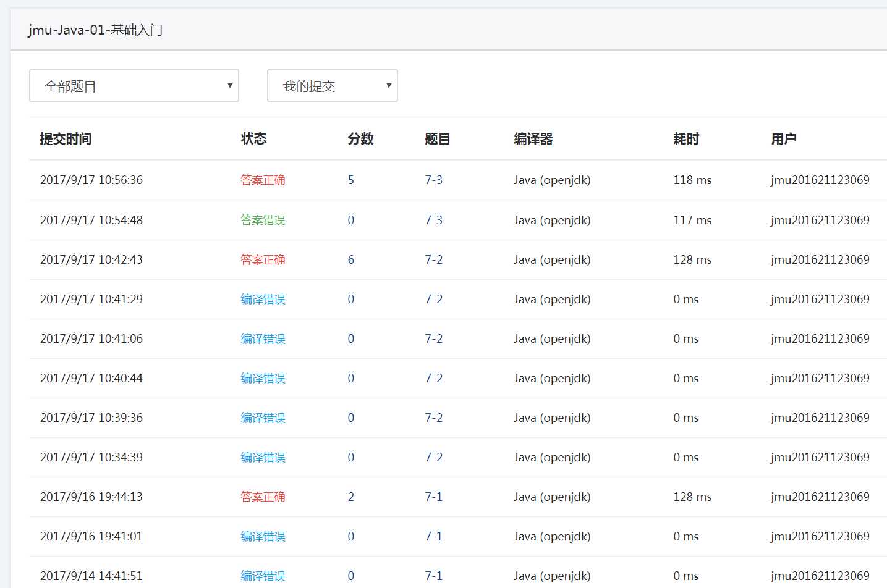
Task: Open 编译错误 status of 2017/9/14 14:41:51 submission
Action: pos(263,576)
